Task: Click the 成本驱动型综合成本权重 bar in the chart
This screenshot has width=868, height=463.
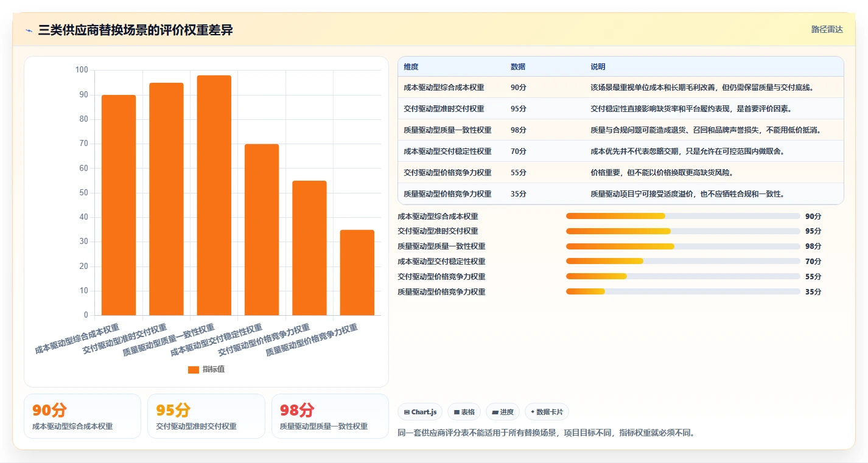Action: [119, 205]
